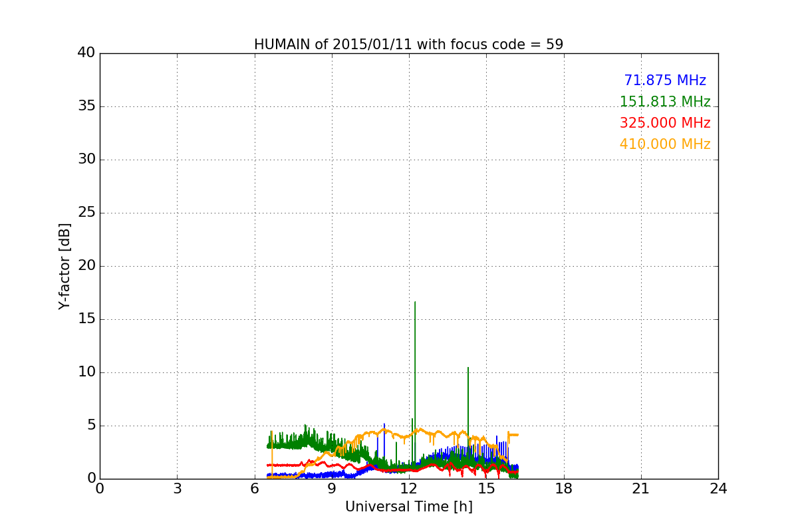798x532 pixels.
Task: Click the x-axis tick label 18
Action: 564,489
